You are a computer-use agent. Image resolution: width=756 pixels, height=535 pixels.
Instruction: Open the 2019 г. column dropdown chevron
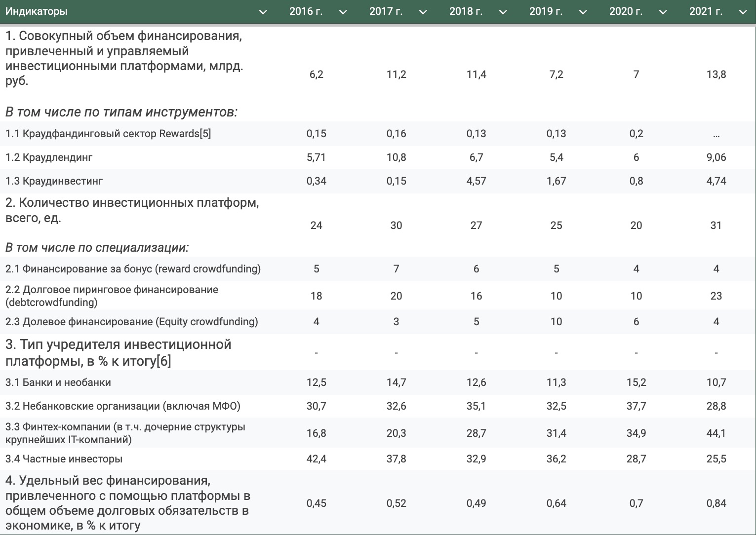(x=583, y=12)
